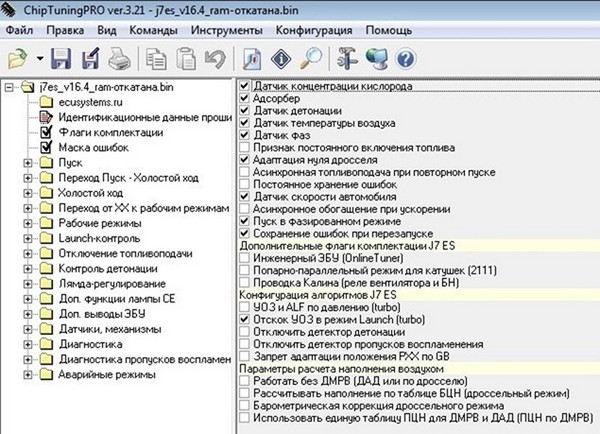Click the save floppy disk icon

[x=60, y=56]
